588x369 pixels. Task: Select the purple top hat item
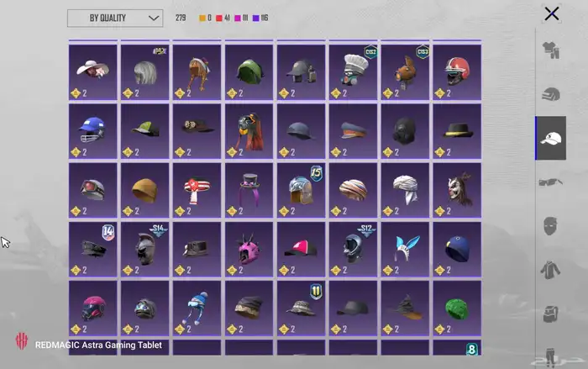pyautogui.click(x=249, y=190)
